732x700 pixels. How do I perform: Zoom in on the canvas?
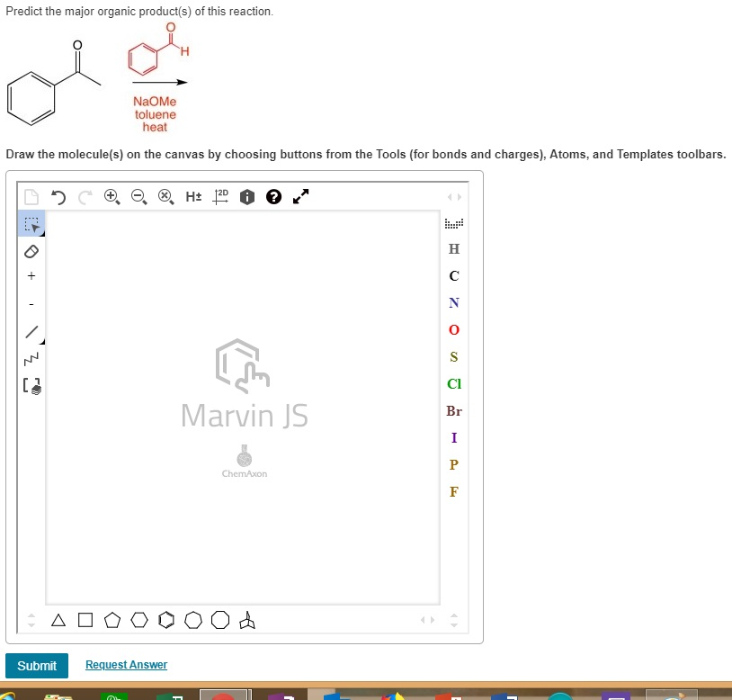tap(110, 196)
